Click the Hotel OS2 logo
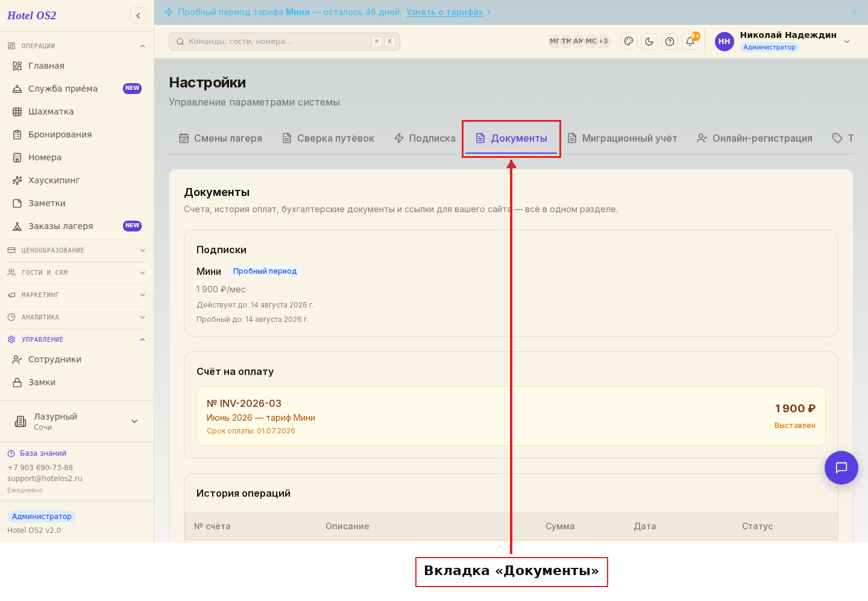The image size is (868, 601). coord(32,16)
